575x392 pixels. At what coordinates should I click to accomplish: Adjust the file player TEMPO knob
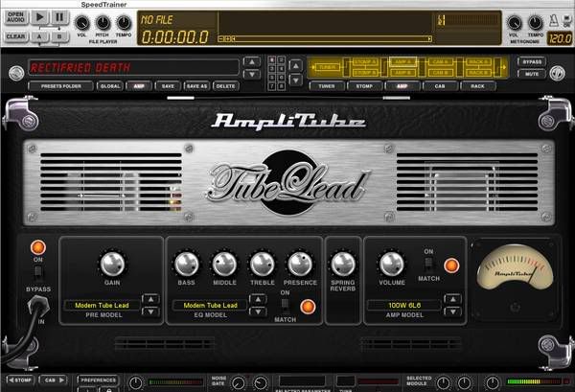coord(124,23)
